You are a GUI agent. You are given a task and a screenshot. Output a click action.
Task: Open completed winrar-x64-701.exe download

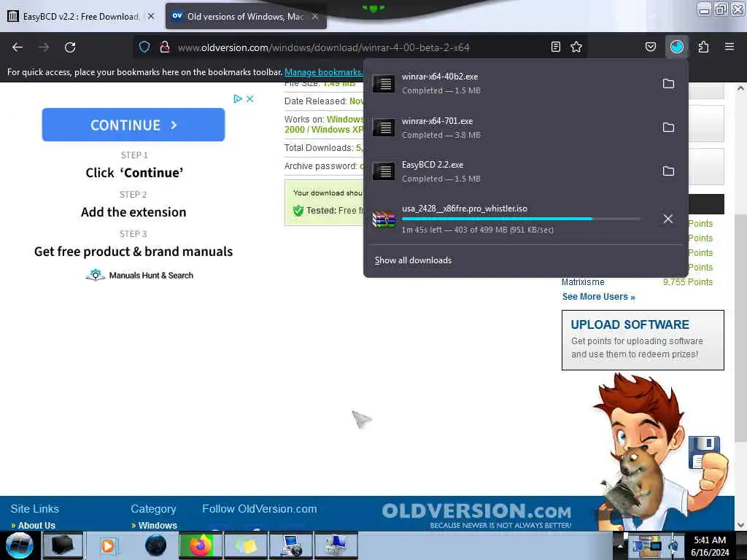[x=511, y=127]
